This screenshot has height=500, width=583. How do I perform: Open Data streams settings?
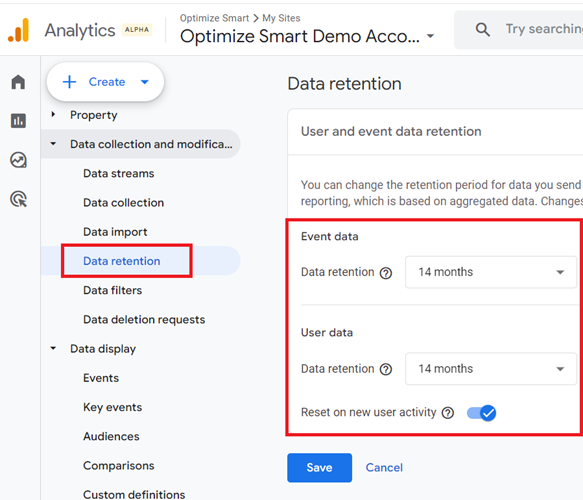(x=119, y=173)
